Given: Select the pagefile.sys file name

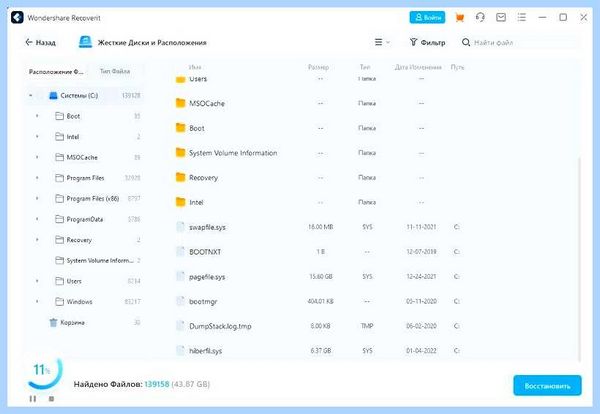Looking at the screenshot, I should [207, 277].
